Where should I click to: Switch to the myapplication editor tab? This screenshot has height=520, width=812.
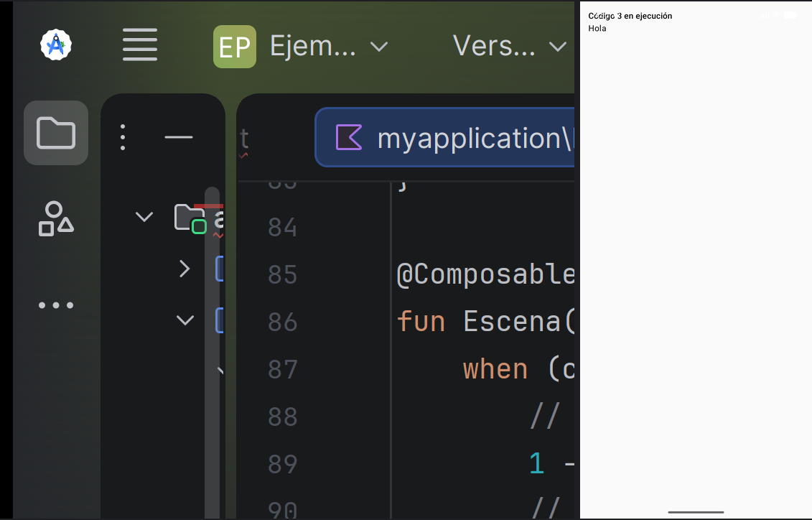pyautogui.click(x=445, y=137)
